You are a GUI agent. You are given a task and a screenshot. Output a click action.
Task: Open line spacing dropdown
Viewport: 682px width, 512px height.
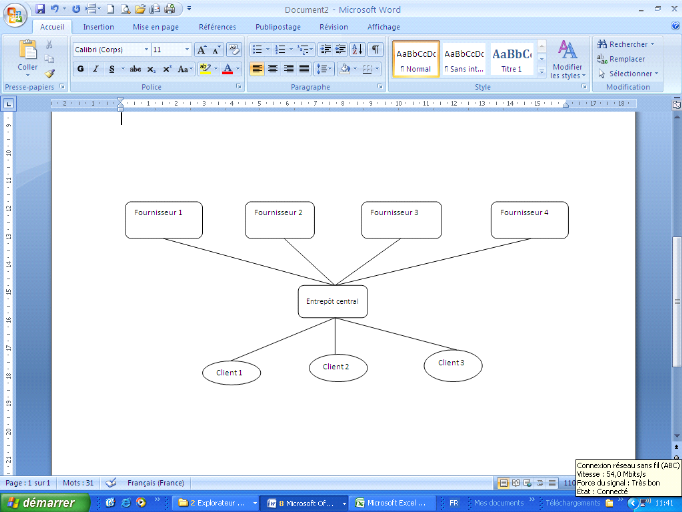323,69
